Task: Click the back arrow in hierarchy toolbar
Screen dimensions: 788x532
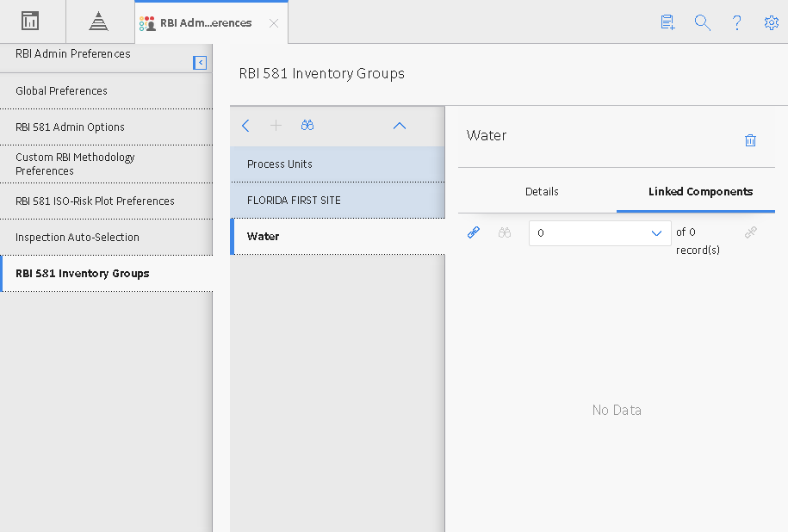Action: pos(245,126)
